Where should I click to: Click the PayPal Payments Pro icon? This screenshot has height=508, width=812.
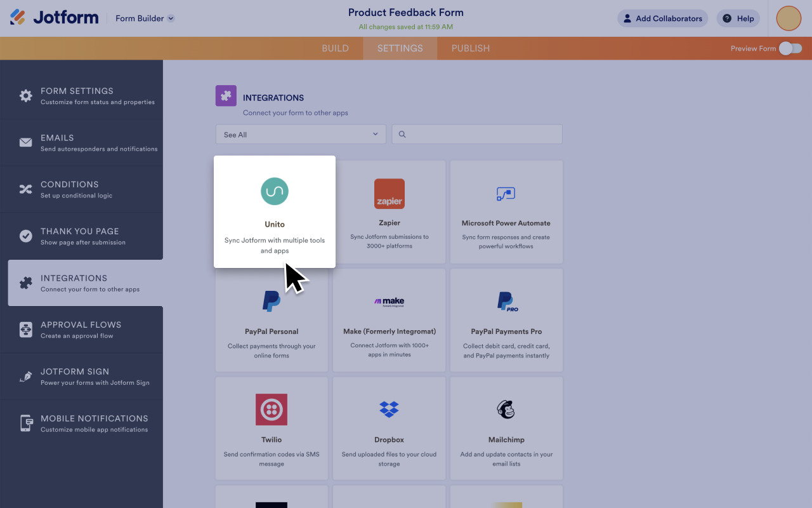[506, 302]
